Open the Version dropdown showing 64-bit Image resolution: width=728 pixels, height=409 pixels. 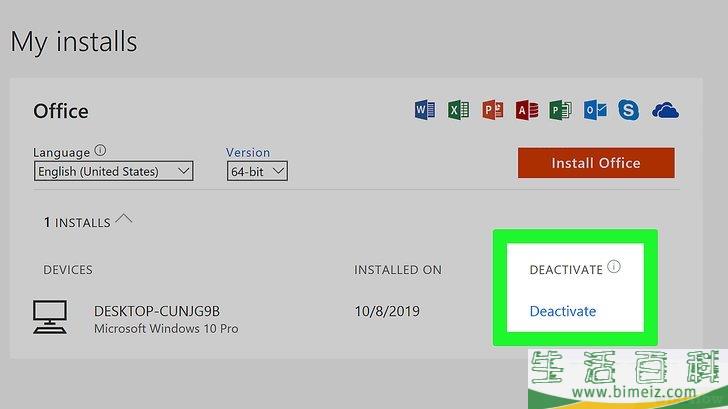coord(257,171)
